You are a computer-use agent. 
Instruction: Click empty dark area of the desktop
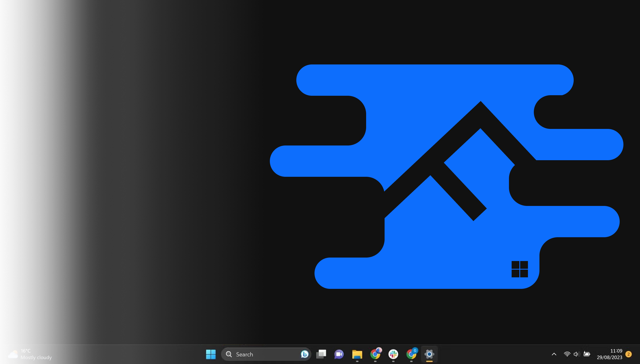click(x=134, y=160)
